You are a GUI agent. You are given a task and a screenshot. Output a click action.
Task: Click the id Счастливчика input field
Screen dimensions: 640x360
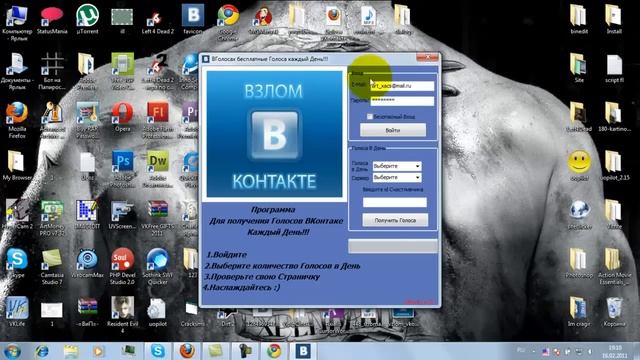(x=395, y=202)
